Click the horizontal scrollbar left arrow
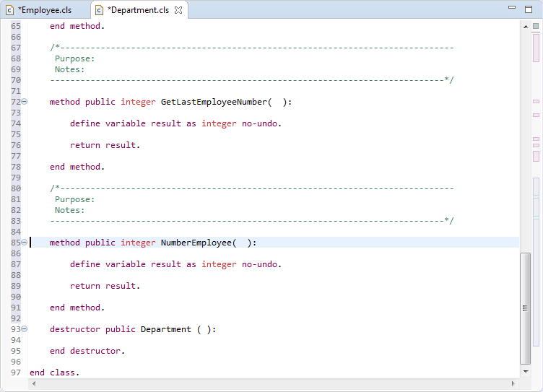 [34, 383]
